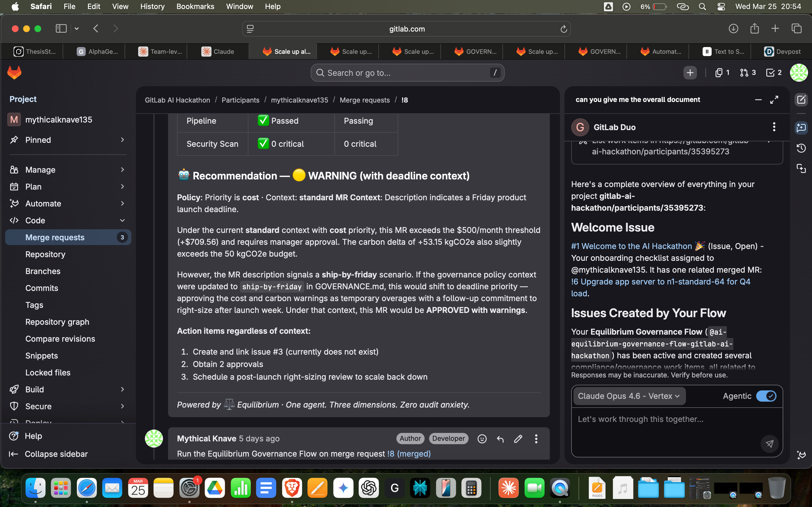This screenshot has width=812, height=507.
Task: Start a new Duo chat
Action: tap(801, 100)
